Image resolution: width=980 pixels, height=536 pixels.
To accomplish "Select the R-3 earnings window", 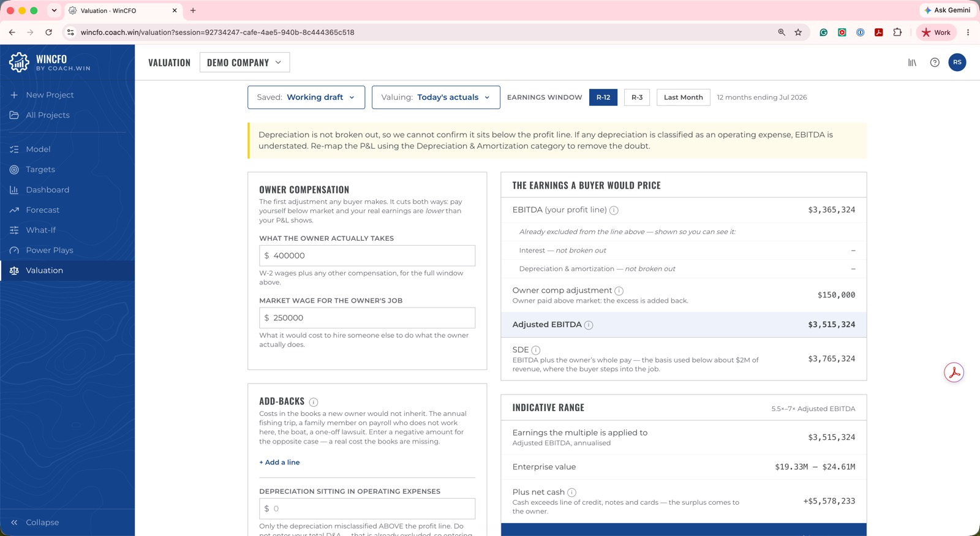I will coord(637,97).
